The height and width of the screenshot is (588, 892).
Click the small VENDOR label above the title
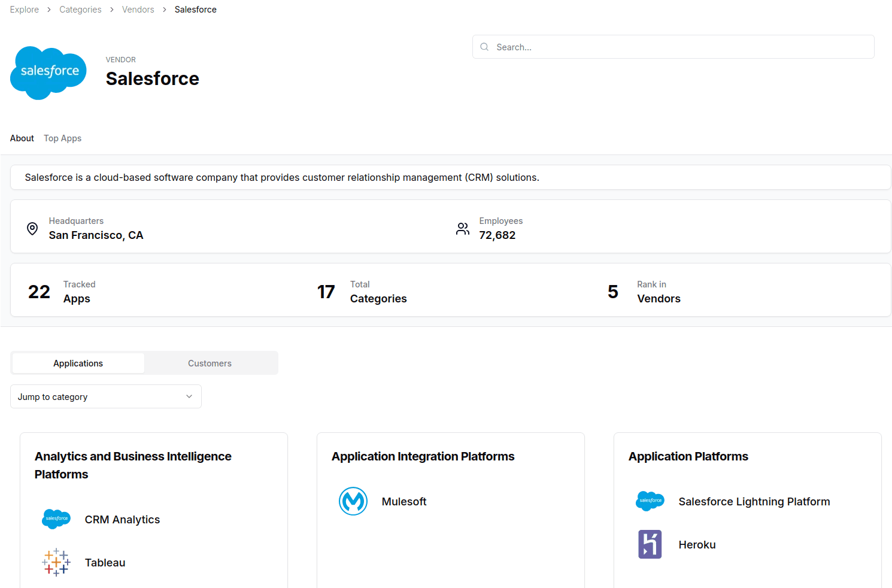(121, 60)
